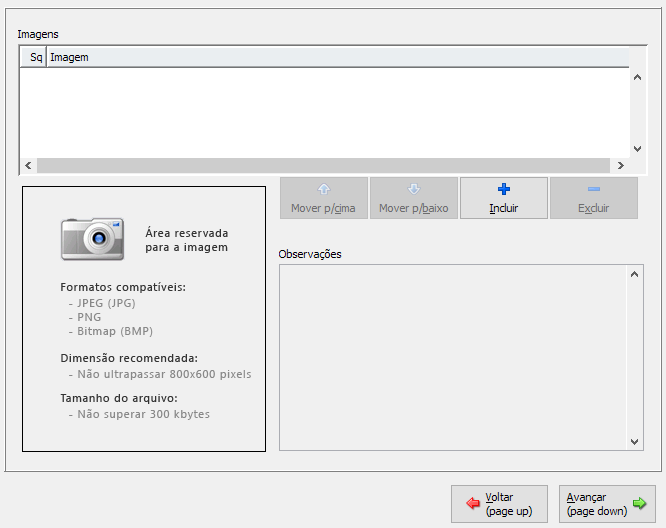
Task: Click the Mover p/cima button
Action: point(324,198)
